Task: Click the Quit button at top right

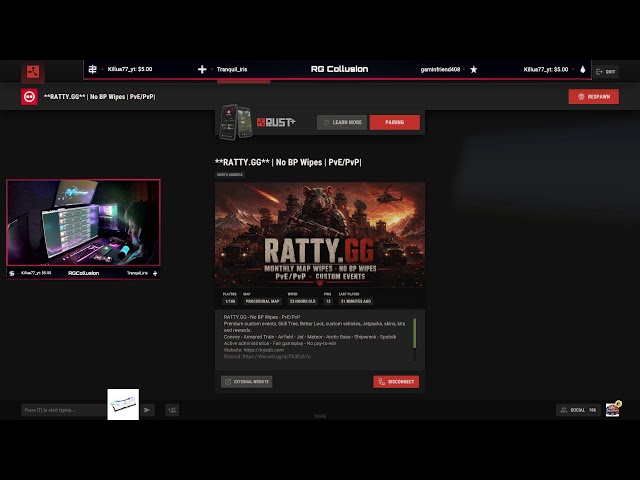Action: [606, 71]
